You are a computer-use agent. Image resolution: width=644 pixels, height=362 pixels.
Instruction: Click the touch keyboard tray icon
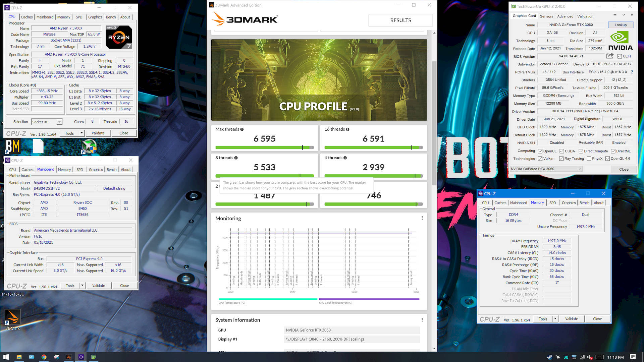pos(600,357)
